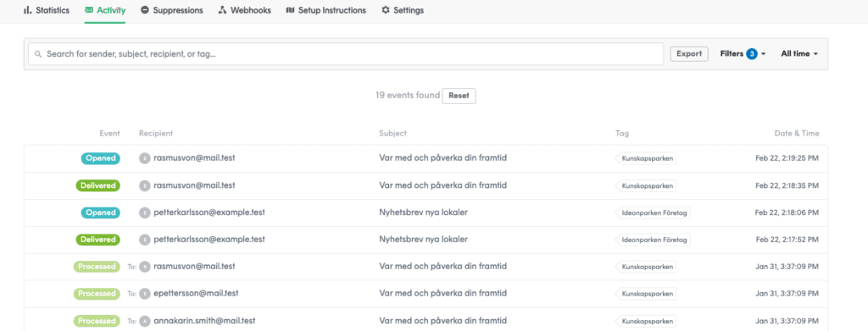Image resolution: width=868 pixels, height=331 pixels.
Task: Click Kunskapsparken tag in 2:18:35 PM row
Action: click(646, 185)
